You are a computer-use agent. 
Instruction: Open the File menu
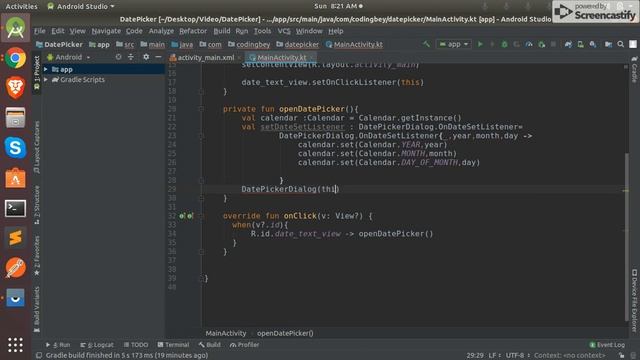40,31
